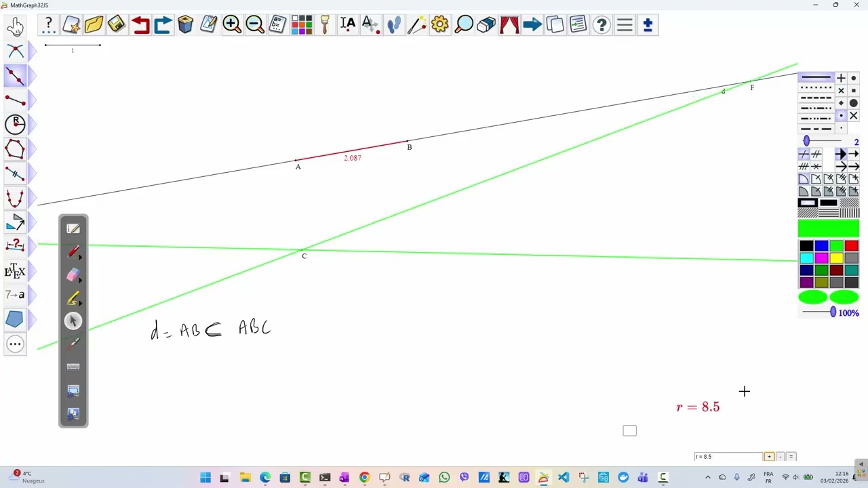Open help with the question mark circle
868x488 pixels.
point(601,25)
